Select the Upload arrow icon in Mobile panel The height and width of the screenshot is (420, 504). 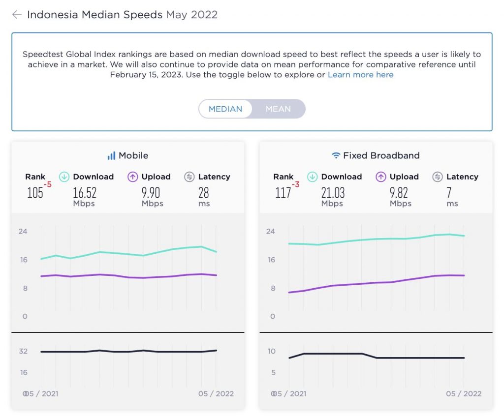click(132, 177)
